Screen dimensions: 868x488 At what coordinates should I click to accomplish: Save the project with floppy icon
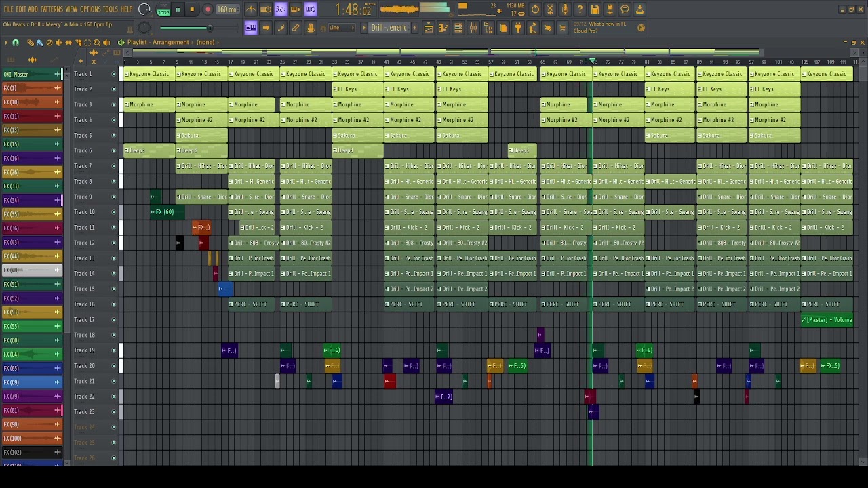pyautogui.click(x=595, y=9)
